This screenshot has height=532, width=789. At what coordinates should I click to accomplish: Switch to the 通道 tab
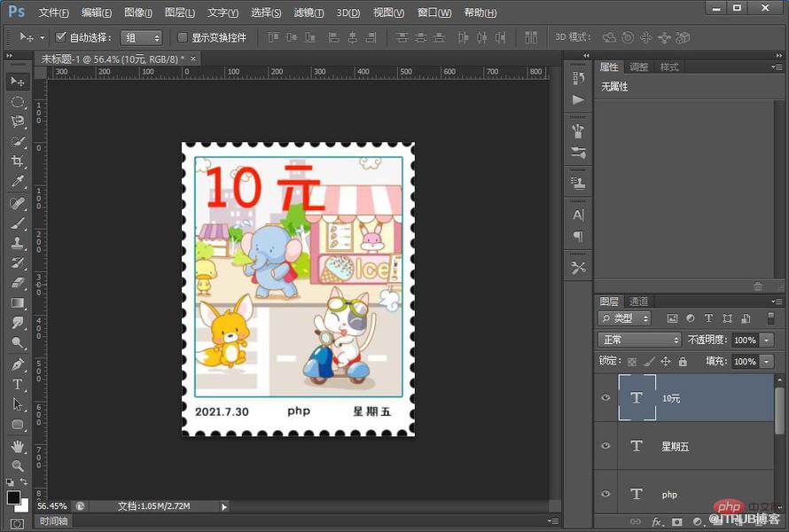638,301
